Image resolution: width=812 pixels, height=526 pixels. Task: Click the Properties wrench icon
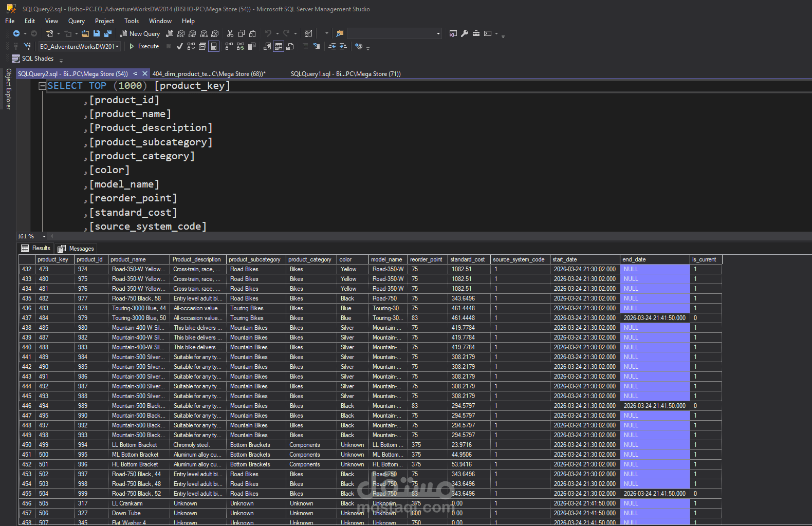click(465, 33)
